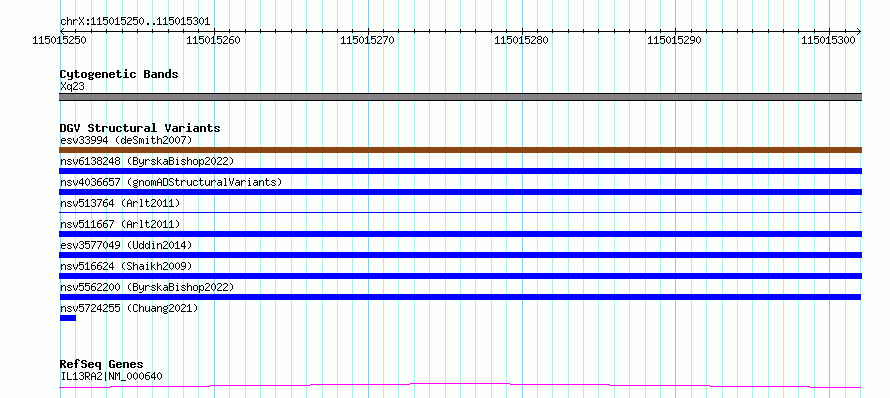The image size is (890, 398).
Task: Select the blue nsv6138248 variant bar
Action: (460, 171)
